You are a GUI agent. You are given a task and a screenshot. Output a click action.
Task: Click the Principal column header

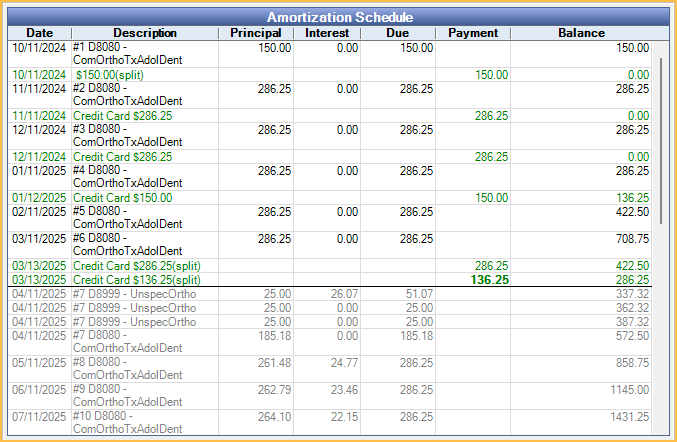[x=255, y=33]
